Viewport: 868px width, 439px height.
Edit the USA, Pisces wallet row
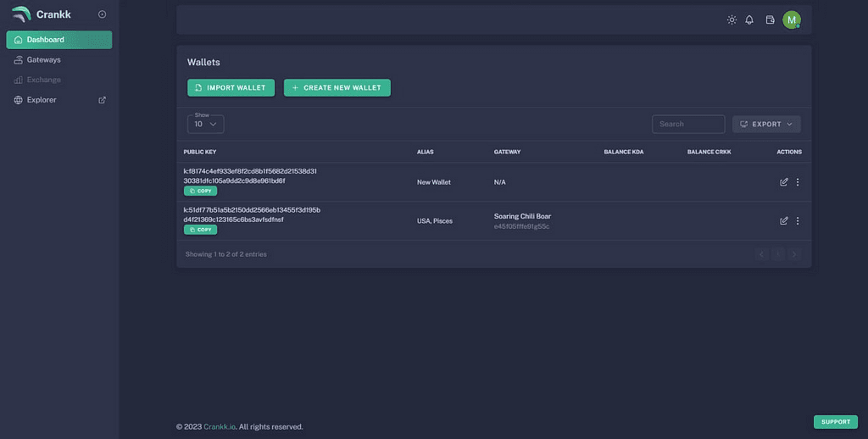pyautogui.click(x=784, y=221)
